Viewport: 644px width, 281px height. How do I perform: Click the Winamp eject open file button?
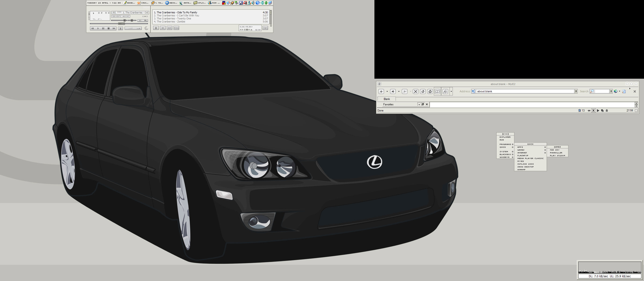point(121,29)
